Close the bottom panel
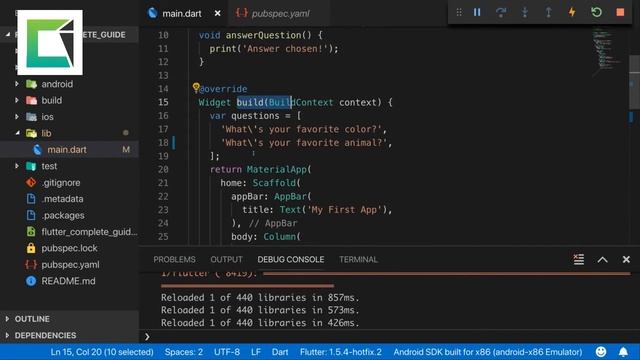The image size is (640, 360). (626, 260)
